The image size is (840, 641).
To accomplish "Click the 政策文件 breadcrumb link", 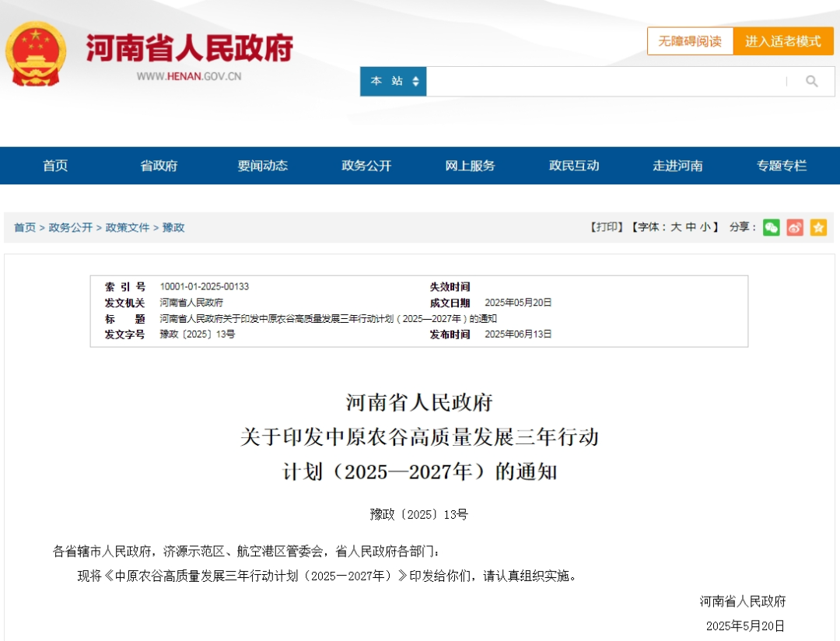I will 128,228.
